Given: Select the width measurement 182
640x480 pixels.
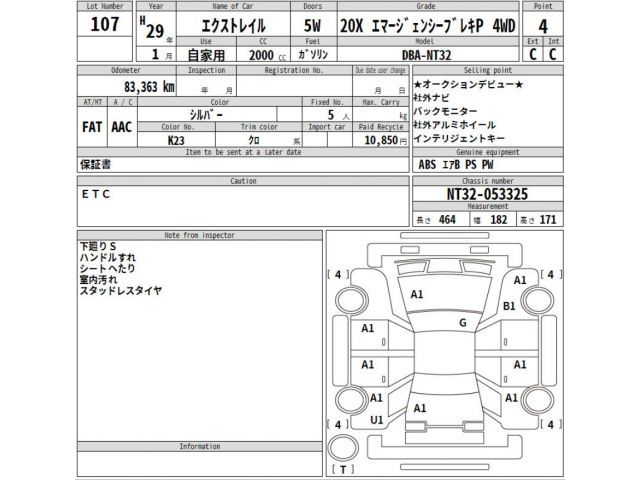Looking at the screenshot, I should [x=498, y=220].
